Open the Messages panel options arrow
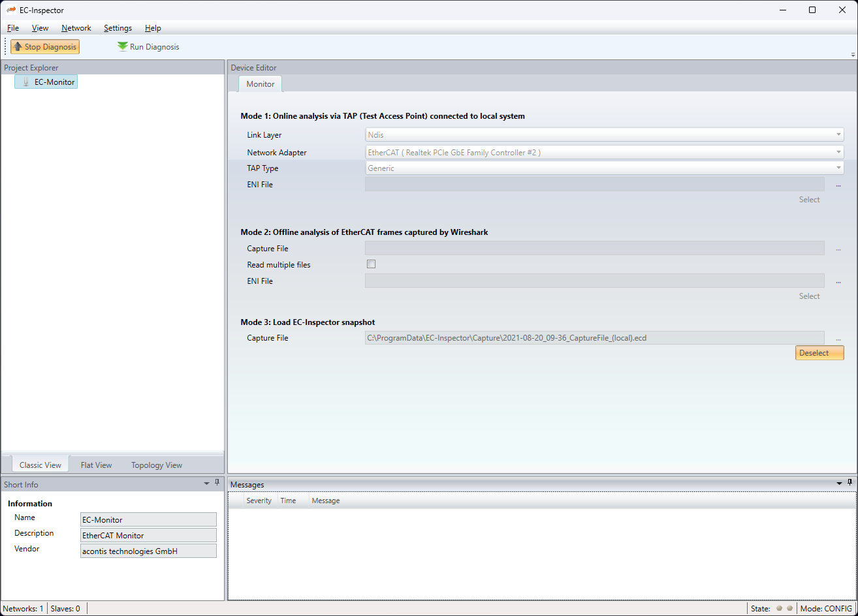The image size is (858, 616). [x=840, y=484]
